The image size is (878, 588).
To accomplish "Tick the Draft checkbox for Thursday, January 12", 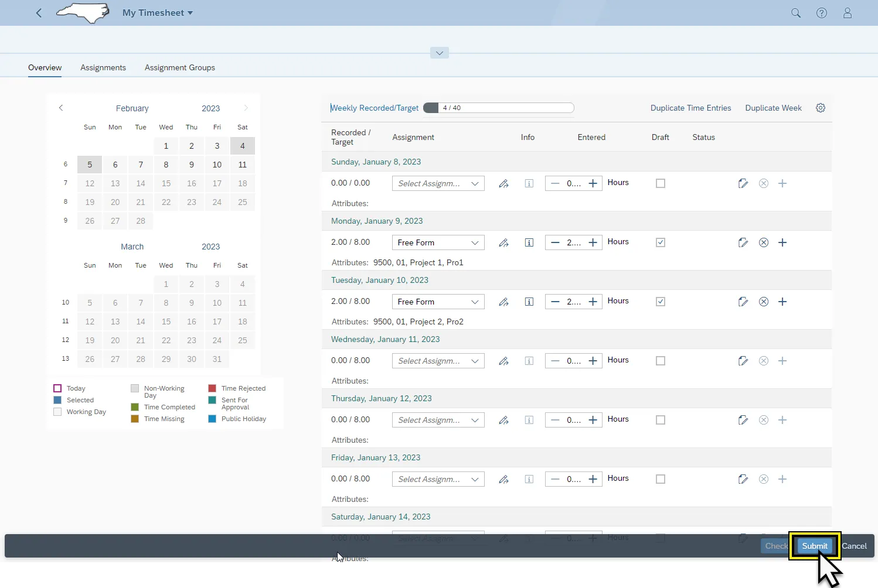I will [661, 420].
